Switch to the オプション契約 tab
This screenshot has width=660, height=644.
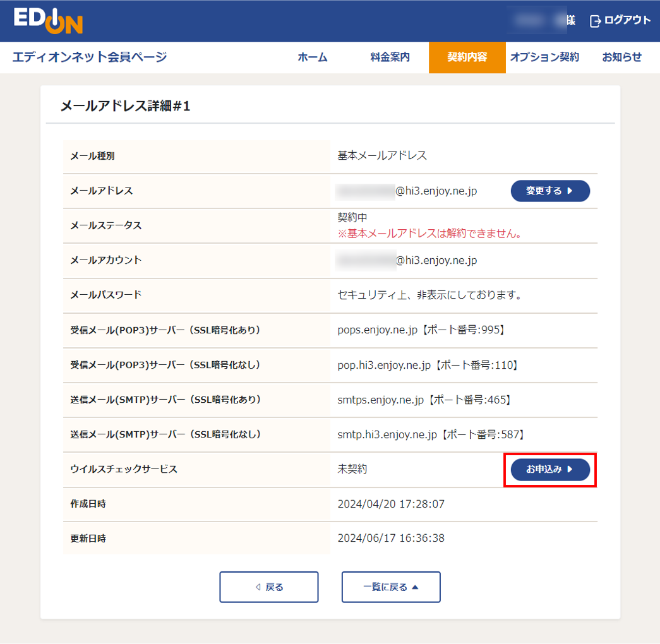pos(544,57)
